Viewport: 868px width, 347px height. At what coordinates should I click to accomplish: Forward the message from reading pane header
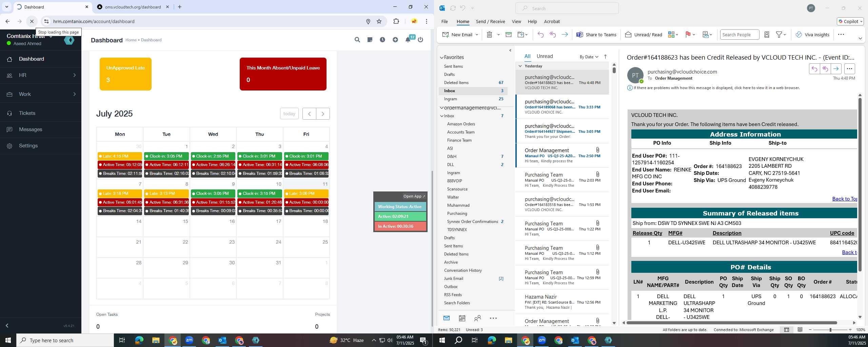point(836,69)
